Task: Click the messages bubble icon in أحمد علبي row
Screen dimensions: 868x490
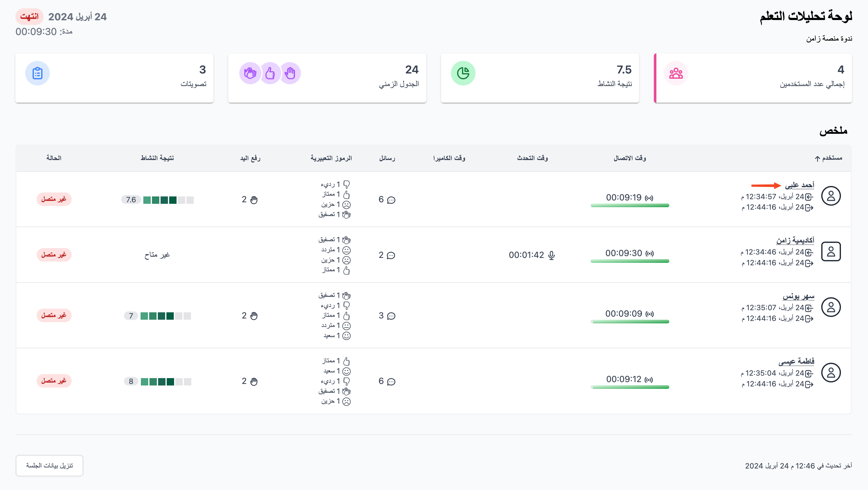Action: [391, 200]
